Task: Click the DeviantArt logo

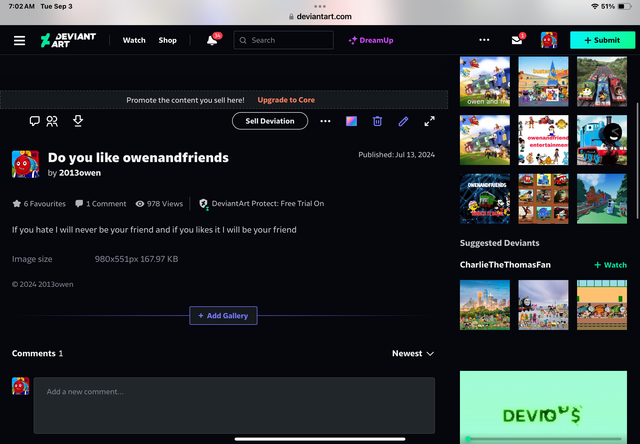Action: point(68,40)
